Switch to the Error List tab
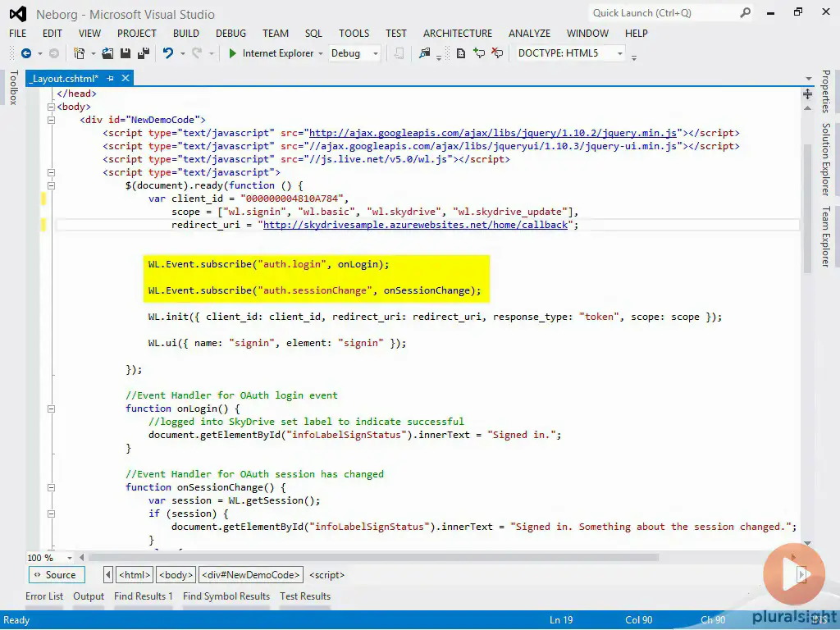840x630 pixels. (44, 596)
